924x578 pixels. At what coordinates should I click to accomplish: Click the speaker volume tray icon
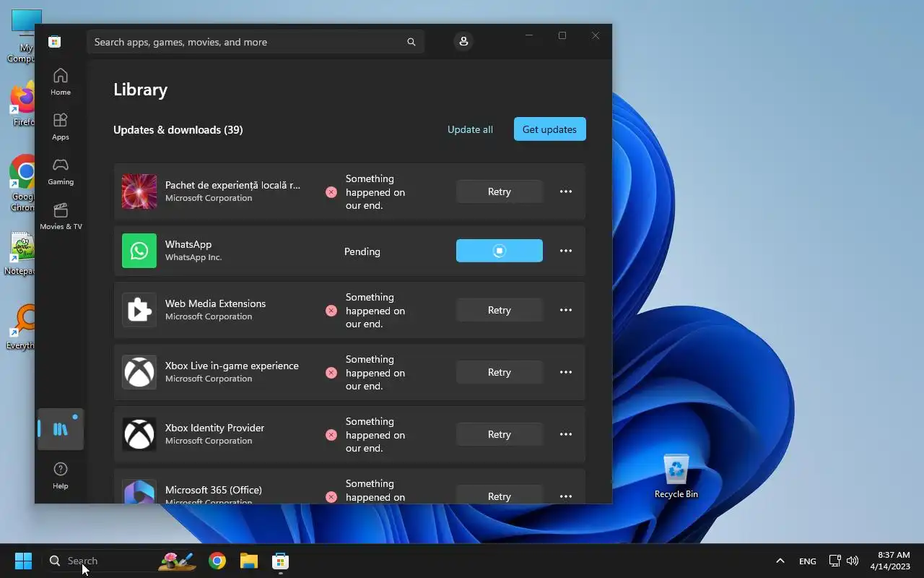[853, 561]
